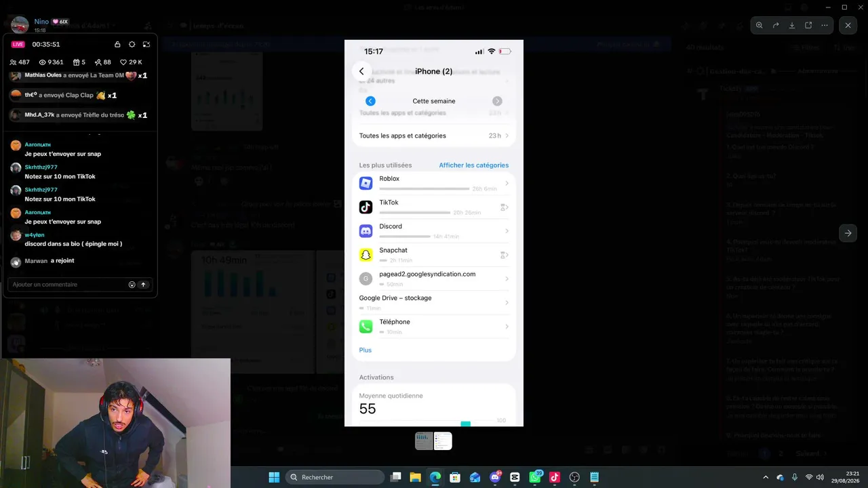Open the Windows Start menu
Screen dimensions: 868x488
click(x=274, y=477)
